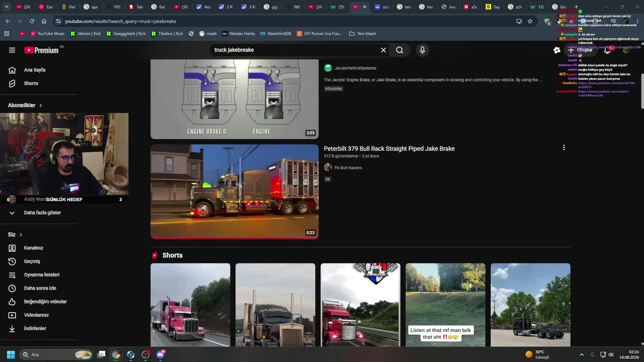Viewport: 644px width, 362px height.
Task: Open the Ana Sayfa home icon
Action: coord(12,70)
